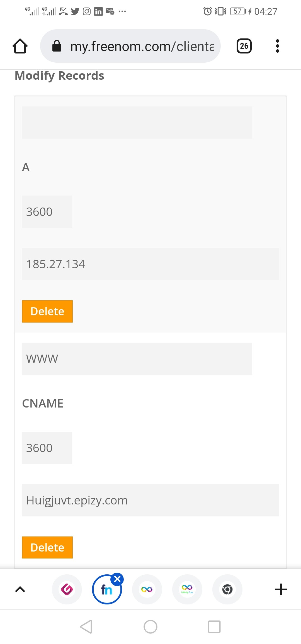Switch to the pink G logo tab

[x=67, y=589]
